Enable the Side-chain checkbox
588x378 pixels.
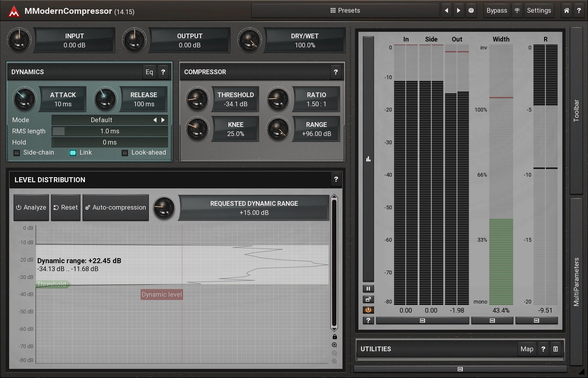pyautogui.click(x=17, y=152)
